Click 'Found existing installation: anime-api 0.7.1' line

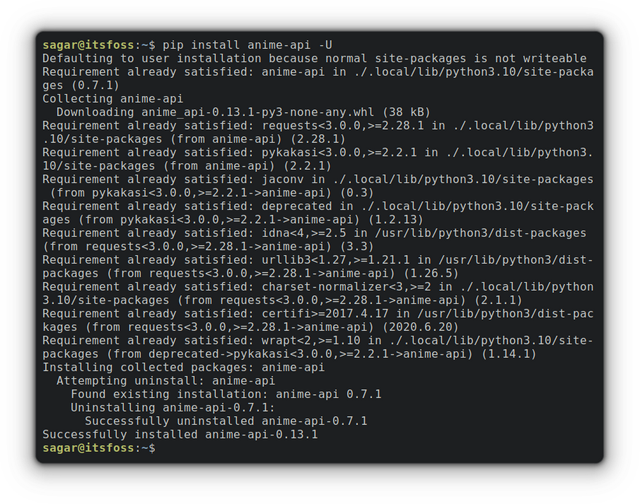226,395
